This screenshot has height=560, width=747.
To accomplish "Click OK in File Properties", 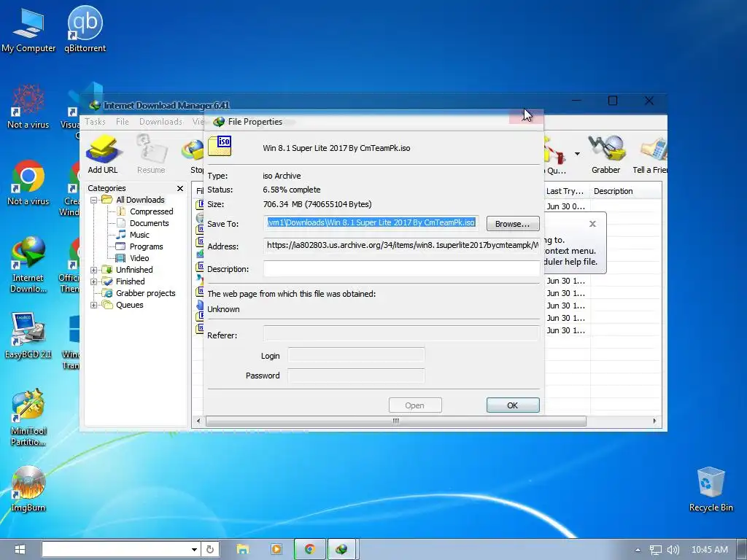I will pos(513,405).
